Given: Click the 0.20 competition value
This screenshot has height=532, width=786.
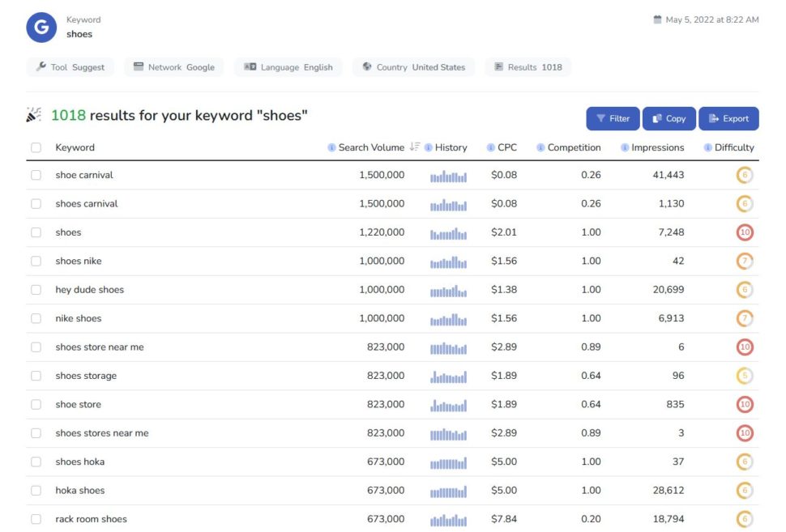Looking at the screenshot, I should 591,519.
